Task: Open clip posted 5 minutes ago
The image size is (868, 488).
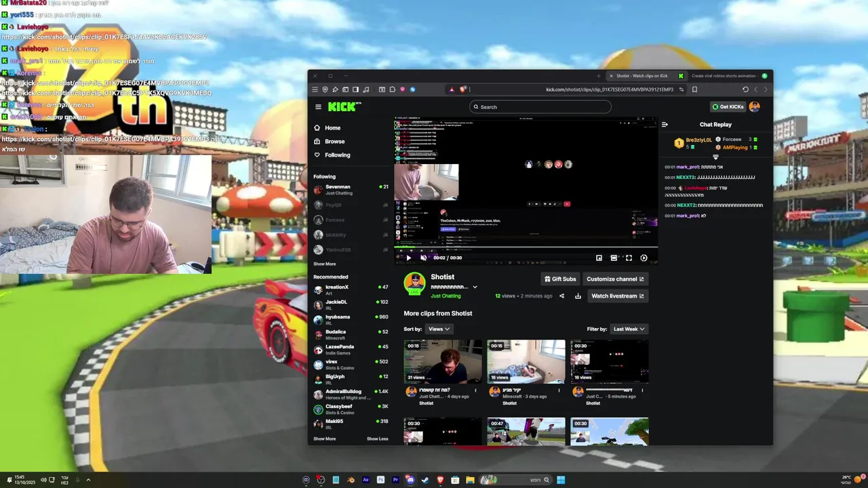Action: pos(609,361)
